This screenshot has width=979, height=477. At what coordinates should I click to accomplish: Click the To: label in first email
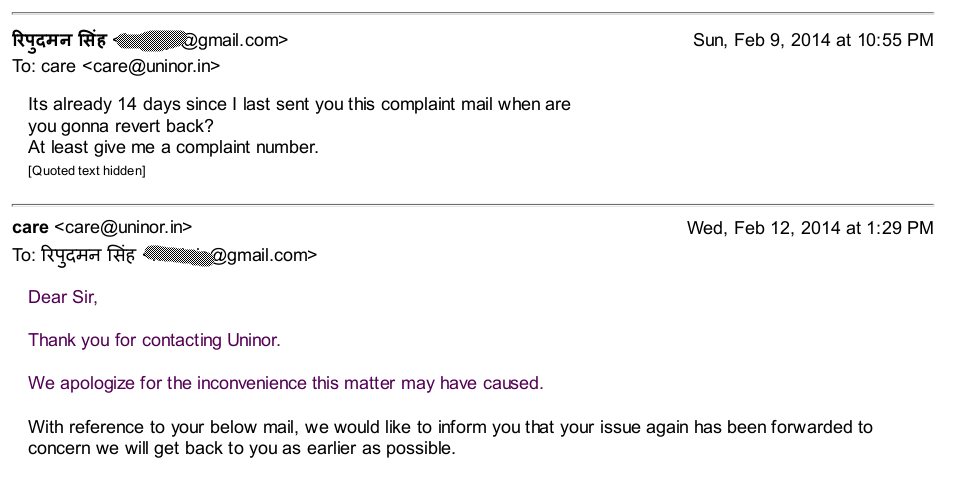(x=24, y=66)
